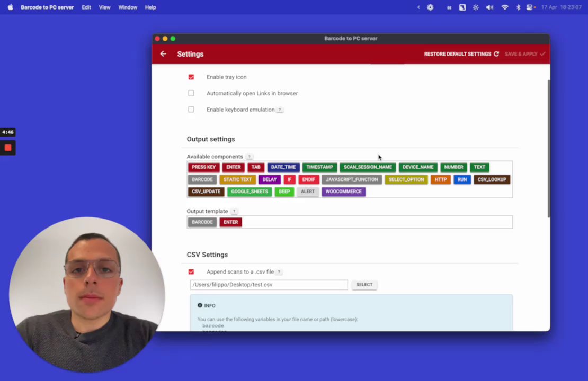Open help for Available components

pyautogui.click(x=250, y=157)
